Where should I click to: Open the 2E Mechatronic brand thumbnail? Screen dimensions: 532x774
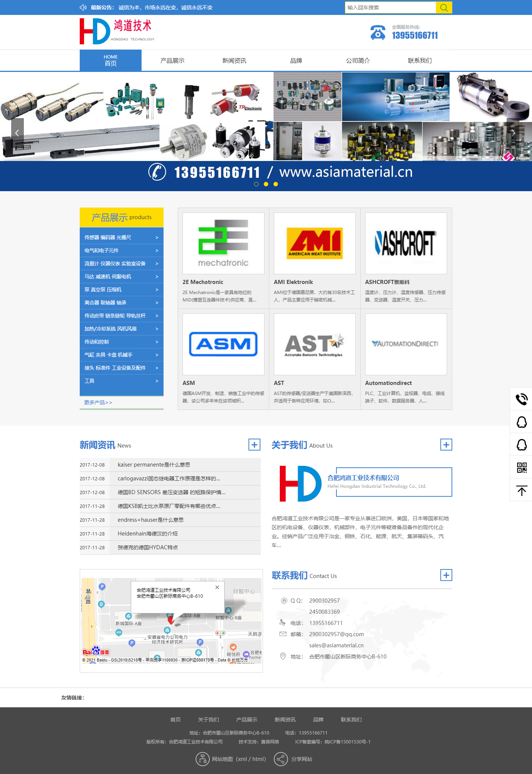pos(224,243)
